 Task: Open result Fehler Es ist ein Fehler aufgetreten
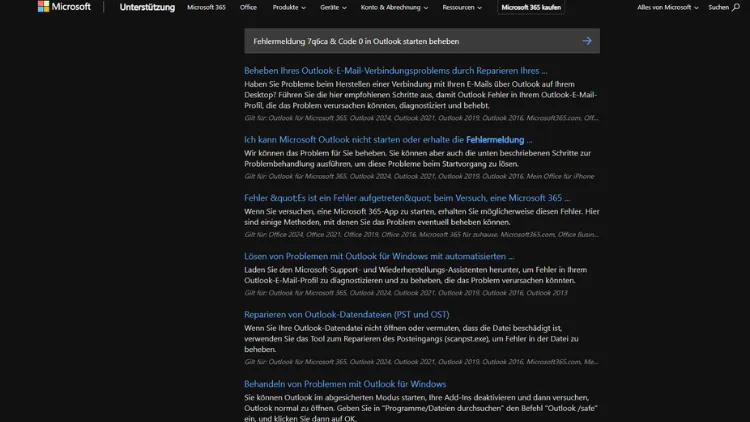coord(407,198)
